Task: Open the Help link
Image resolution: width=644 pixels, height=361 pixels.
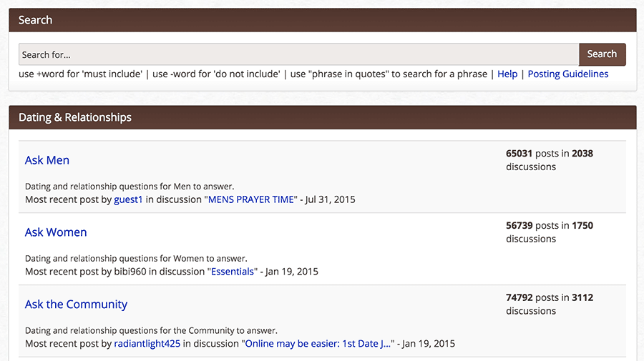Action: (507, 74)
